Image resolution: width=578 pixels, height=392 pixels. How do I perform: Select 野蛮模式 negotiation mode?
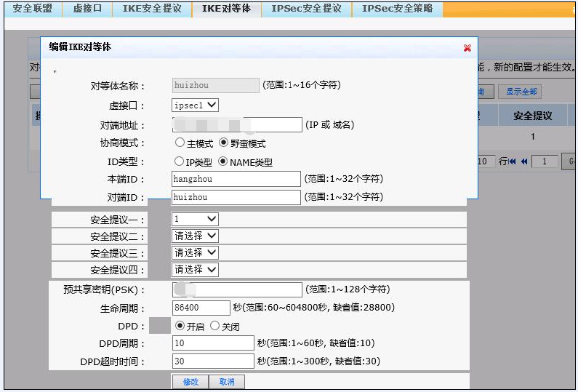coord(223,143)
